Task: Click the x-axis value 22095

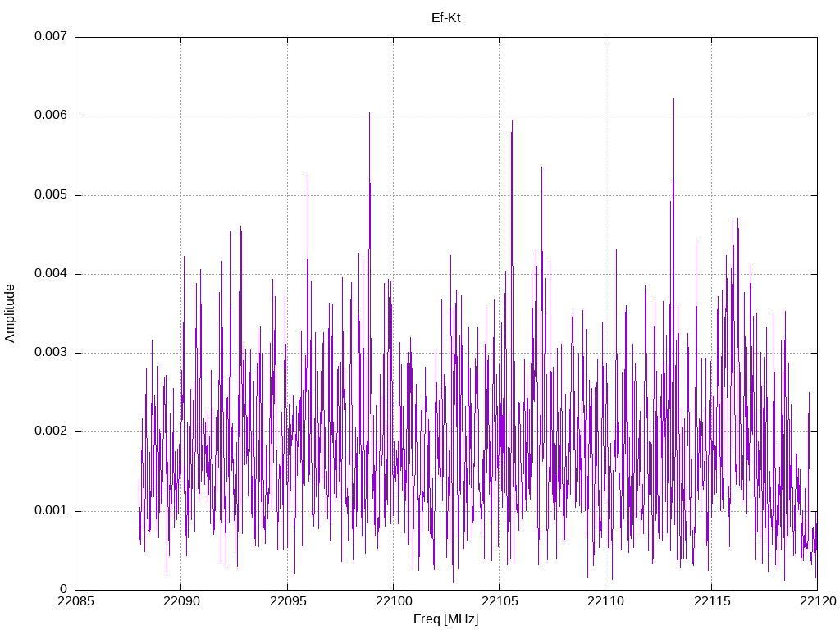Action: [288, 601]
